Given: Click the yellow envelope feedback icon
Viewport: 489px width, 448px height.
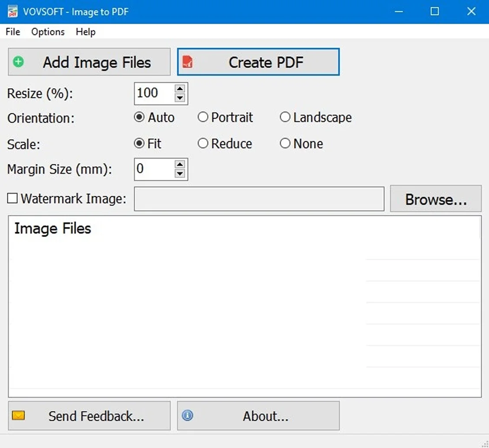Looking at the screenshot, I should click(x=19, y=415).
